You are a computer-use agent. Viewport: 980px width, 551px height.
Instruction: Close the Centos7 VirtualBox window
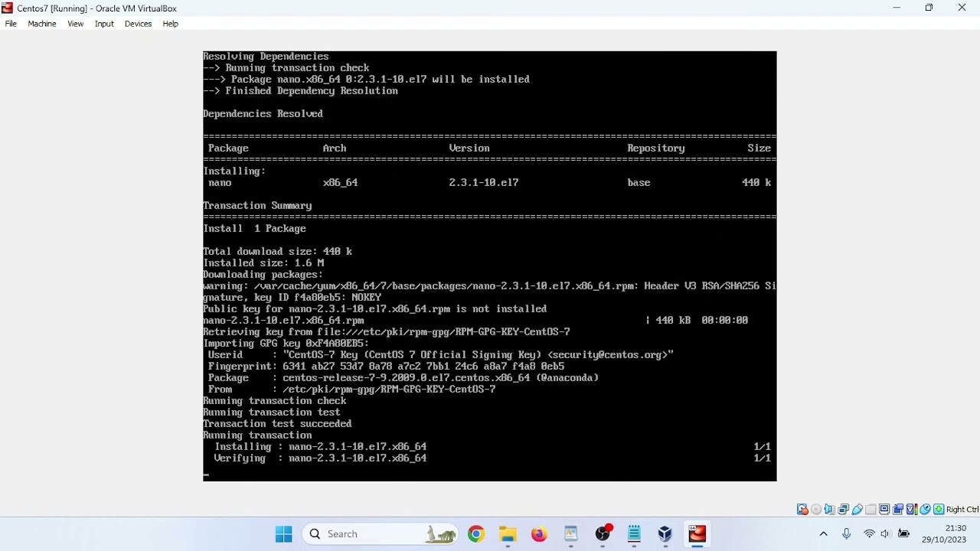click(962, 8)
